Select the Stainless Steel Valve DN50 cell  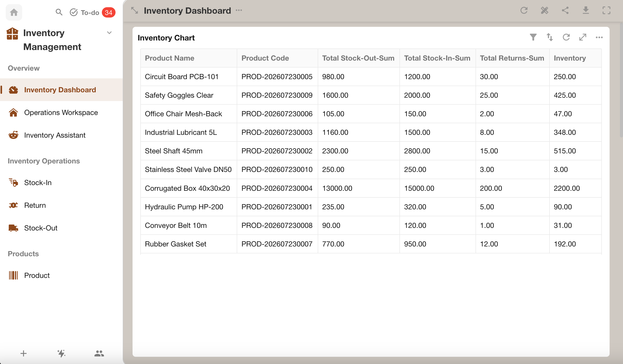click(x=189, y=169)
